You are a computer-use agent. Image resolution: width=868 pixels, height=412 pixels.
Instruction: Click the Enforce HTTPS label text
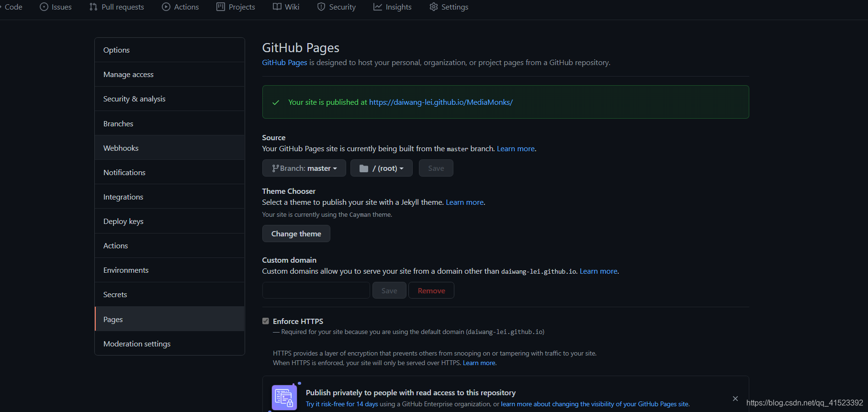point(298,321)
